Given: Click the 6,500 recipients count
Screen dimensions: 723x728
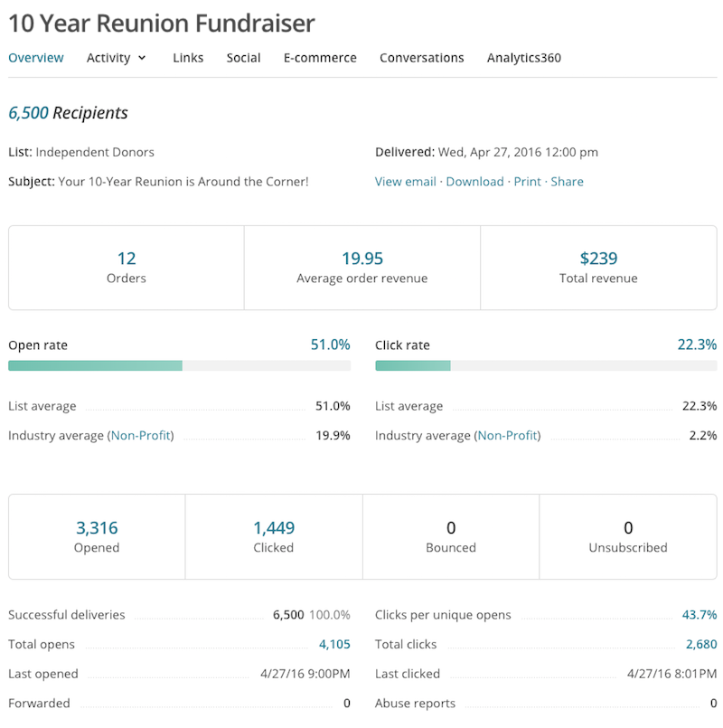Looking at the screenshot, I should (x=28, y=113).
